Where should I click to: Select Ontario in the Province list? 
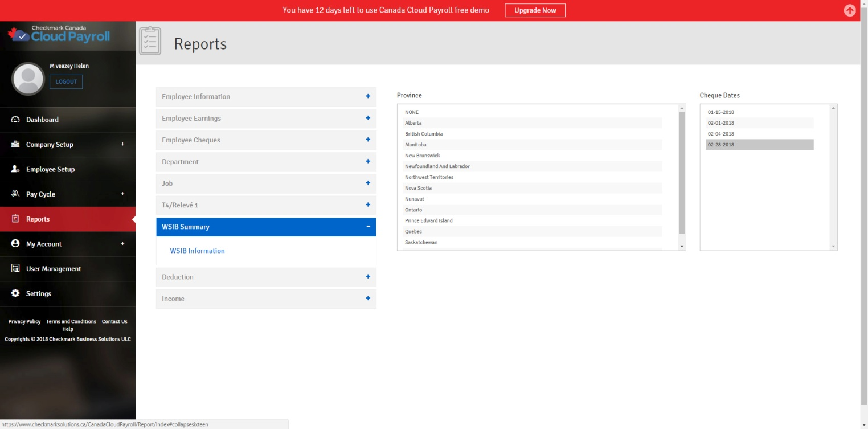point(413,210)
